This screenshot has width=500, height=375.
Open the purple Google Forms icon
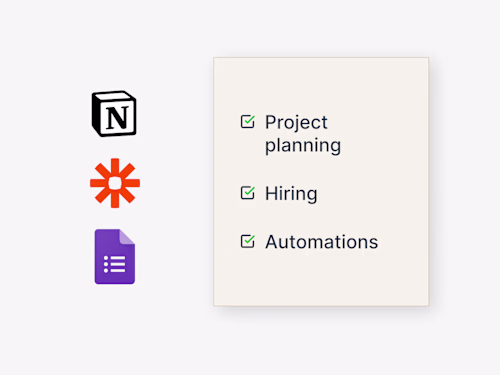click(115, 256)
